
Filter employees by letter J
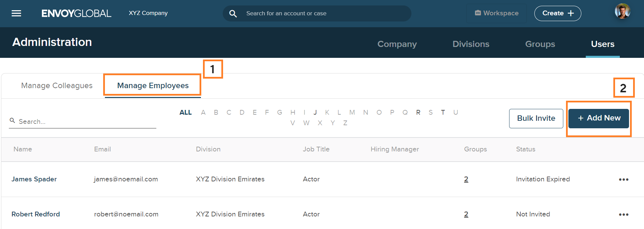pyautogui.click(x=315, y=113)
